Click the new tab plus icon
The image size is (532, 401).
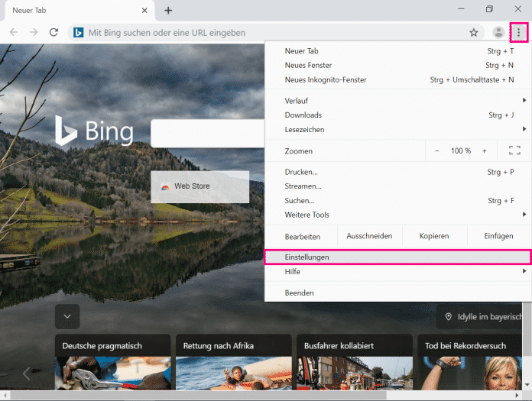point(168,10)
